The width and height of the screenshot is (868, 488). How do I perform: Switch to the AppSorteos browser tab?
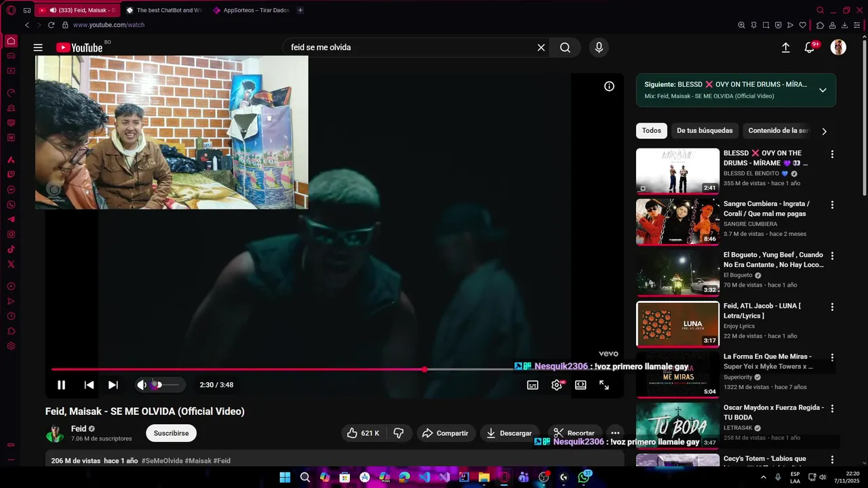(251, 10)
